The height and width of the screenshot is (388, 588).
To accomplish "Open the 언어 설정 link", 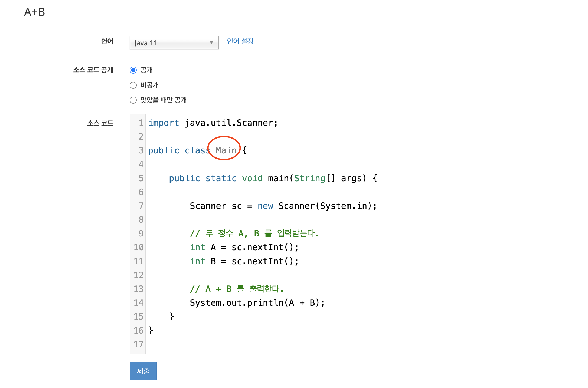I will coord(240,41).
